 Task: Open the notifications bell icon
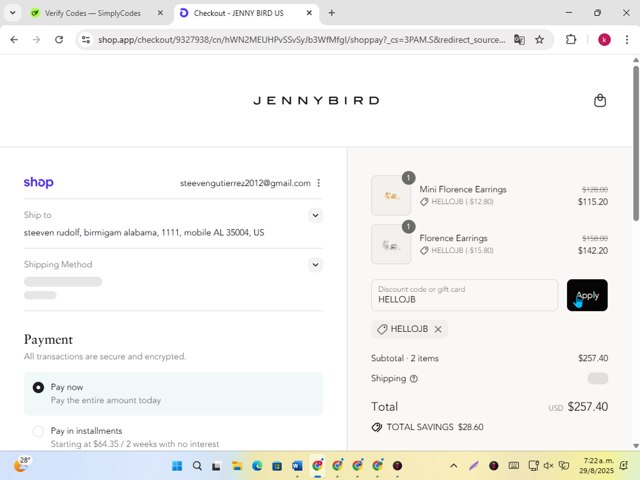(624, 466)
